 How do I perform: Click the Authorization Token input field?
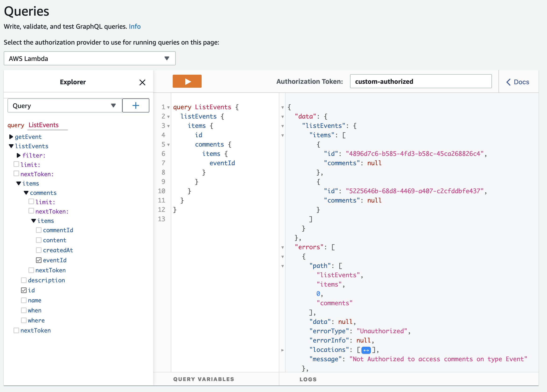421,81
